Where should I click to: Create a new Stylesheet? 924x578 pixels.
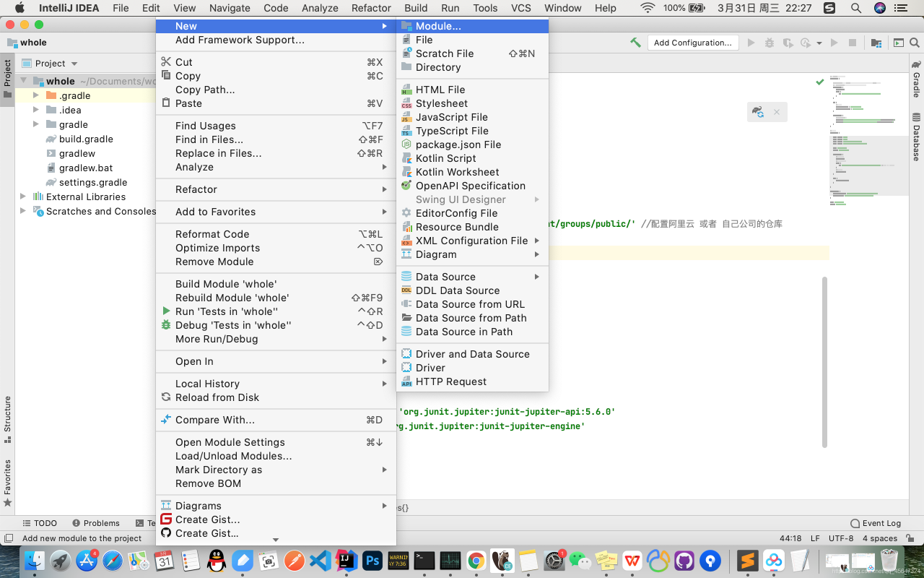coord(473,103)
